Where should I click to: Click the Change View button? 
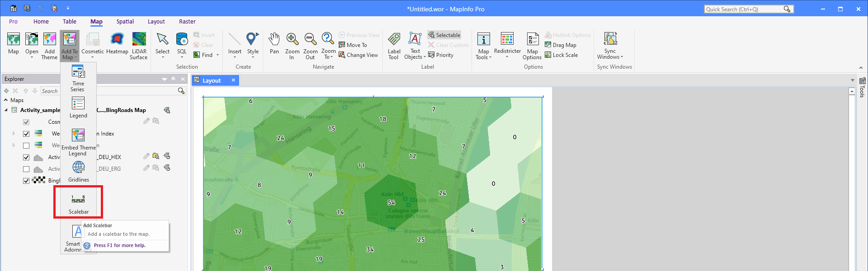[x=358, y=55]
